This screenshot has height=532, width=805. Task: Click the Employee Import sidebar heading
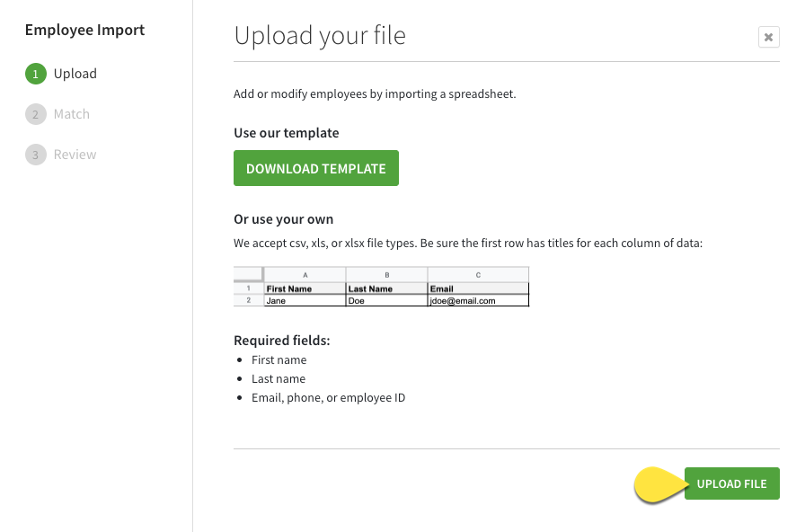84,30
